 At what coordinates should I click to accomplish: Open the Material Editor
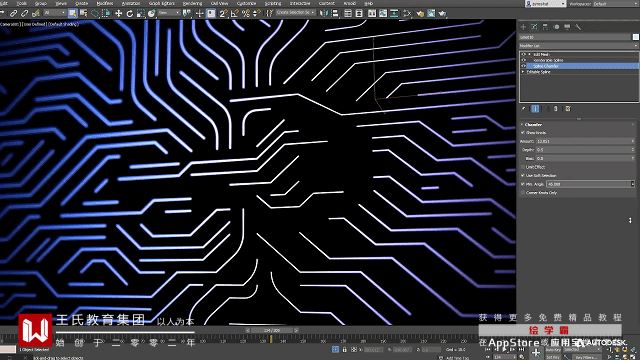(x=408, y=13)
